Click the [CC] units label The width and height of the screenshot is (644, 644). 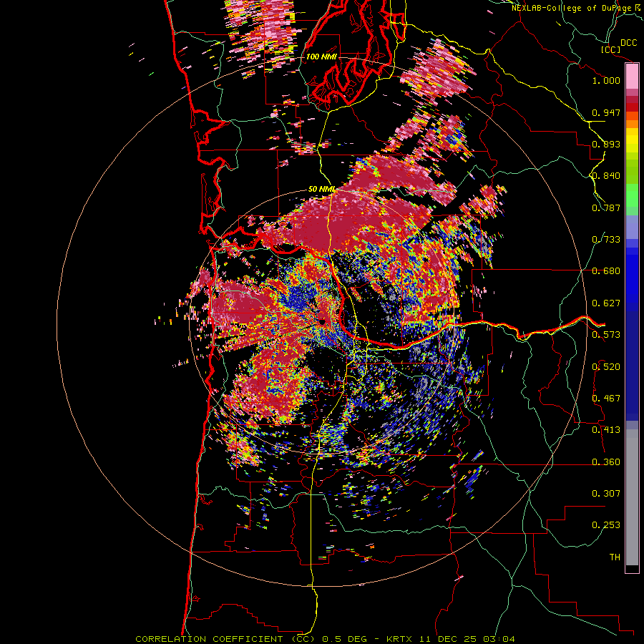coord(610,49)
